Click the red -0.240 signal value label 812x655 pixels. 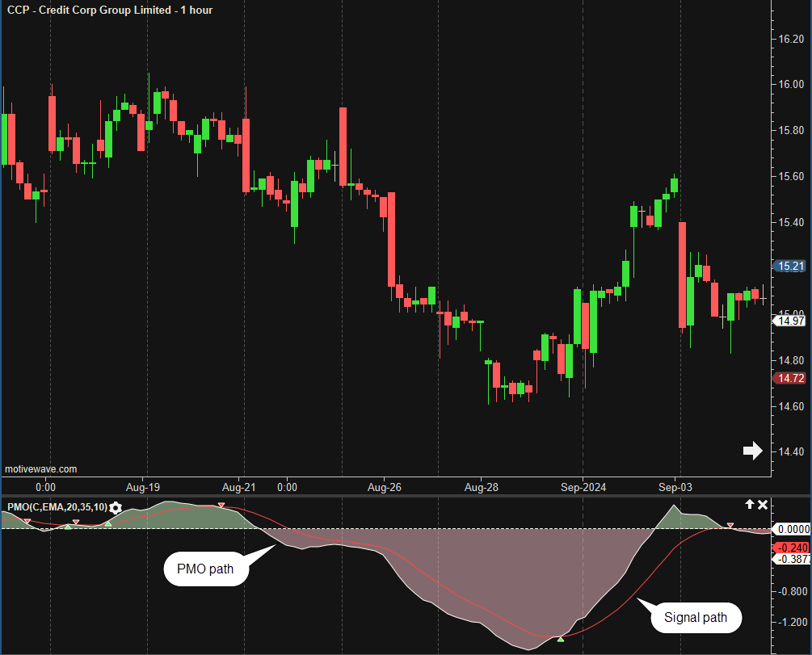click(x=789, y=545)
